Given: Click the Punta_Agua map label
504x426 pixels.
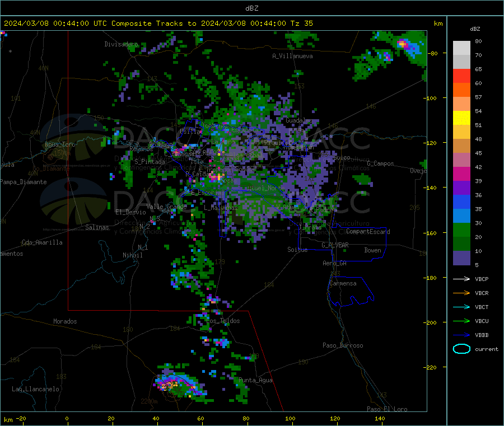Looking at the screenshot, I should pyautogui.click(x=255, y=380).
